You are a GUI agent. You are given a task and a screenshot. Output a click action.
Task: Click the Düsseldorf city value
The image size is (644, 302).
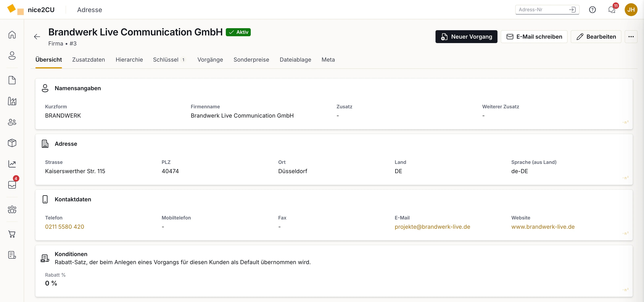(292, 171)
